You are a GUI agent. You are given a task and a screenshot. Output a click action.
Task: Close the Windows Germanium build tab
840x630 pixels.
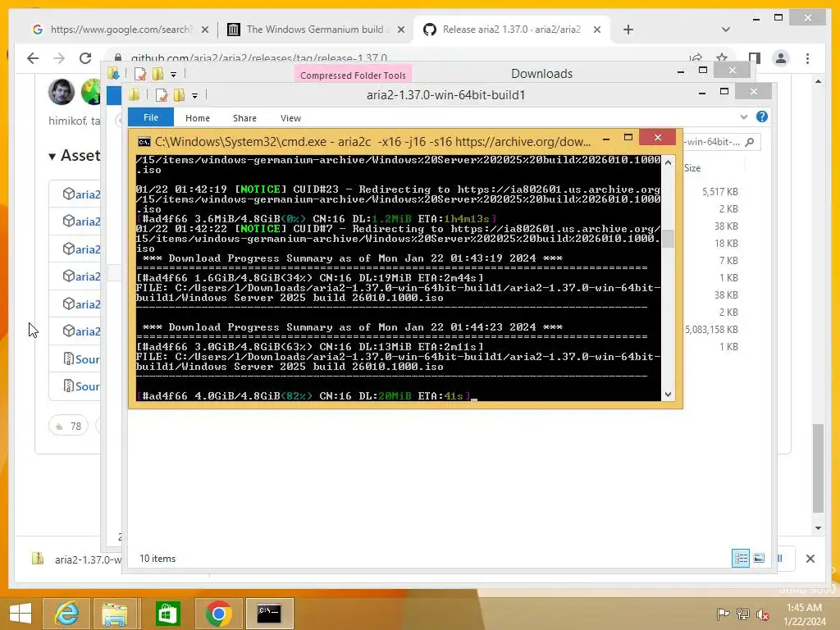[x=400, y=30]
